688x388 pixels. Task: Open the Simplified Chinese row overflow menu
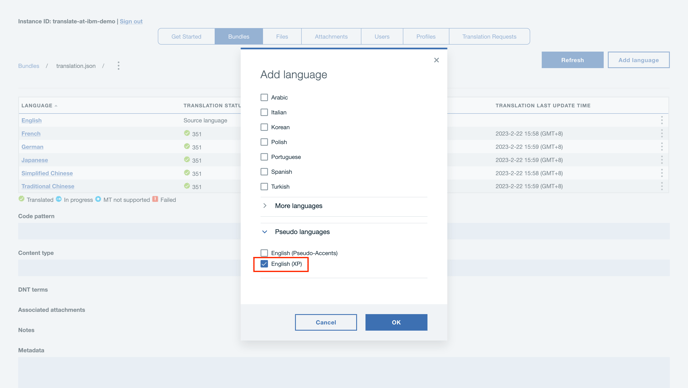click(662, 173)
